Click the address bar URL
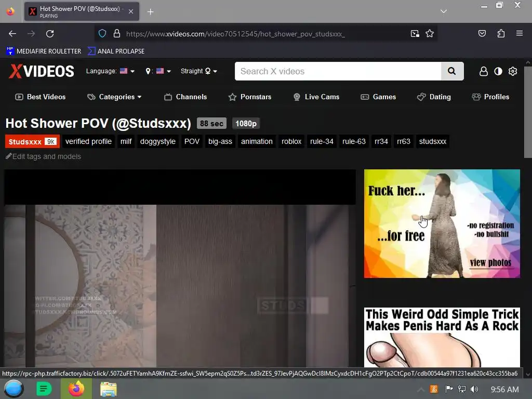532x399 pixels. pos(235,34)
